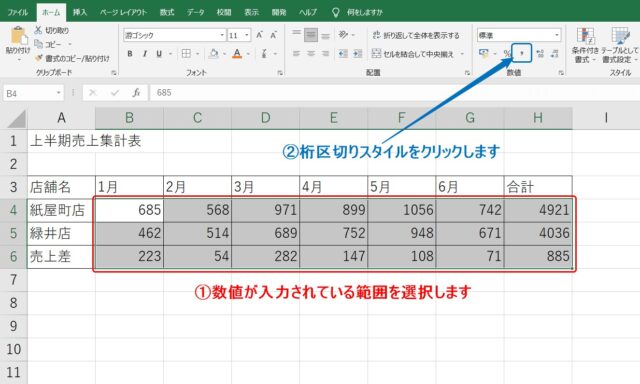
Task: Click the Cut (切り取り) scissors icon
Action: (38, 30)
